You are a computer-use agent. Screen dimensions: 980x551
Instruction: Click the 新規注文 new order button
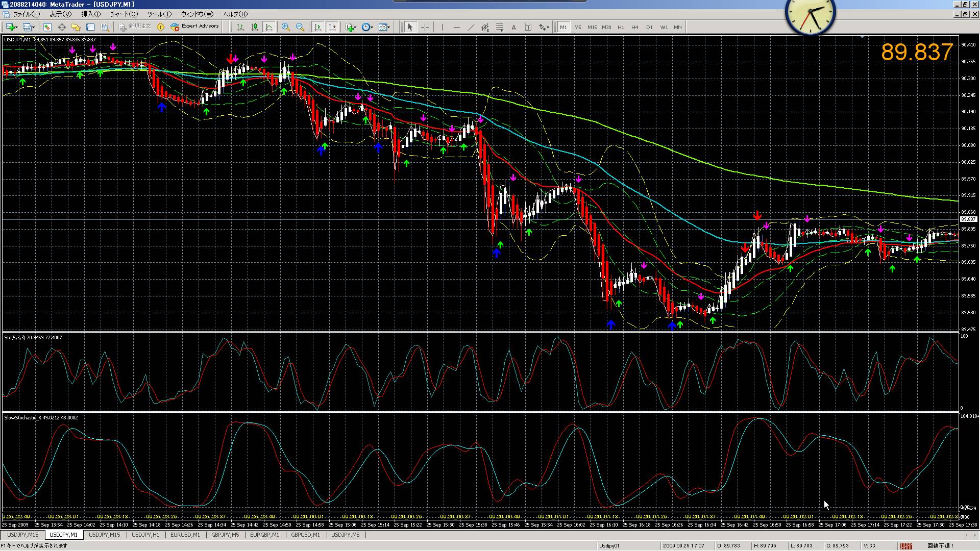135,27
